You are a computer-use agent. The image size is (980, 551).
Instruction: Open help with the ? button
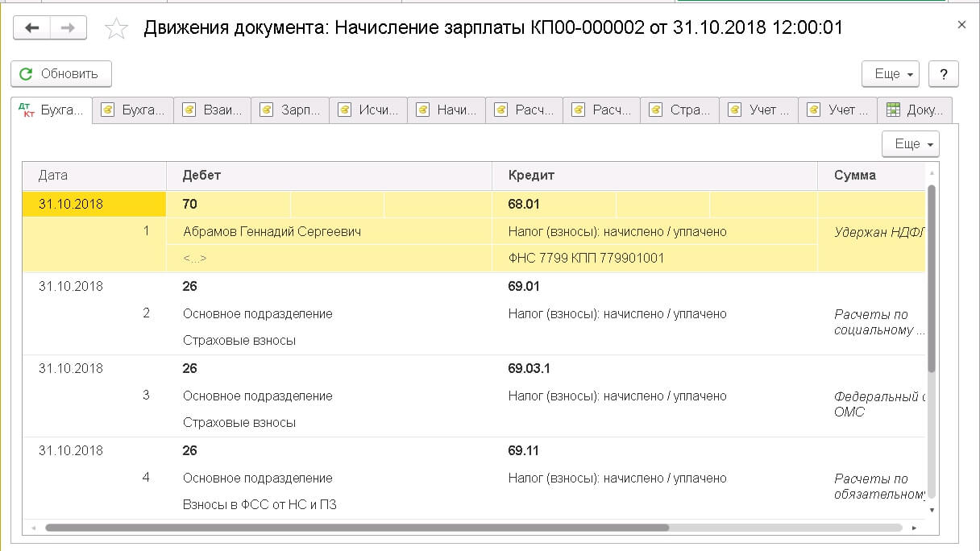pyautogui.click(x=943, y=73)
